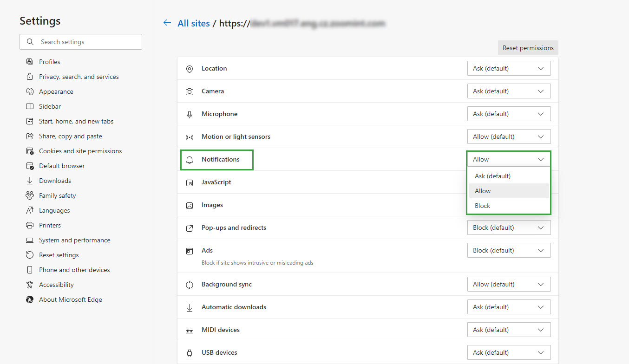Screen dimensions: 629x364
Task: Click the Downloads arrow icon in the sidebar
Action: (x=30, y=181)
